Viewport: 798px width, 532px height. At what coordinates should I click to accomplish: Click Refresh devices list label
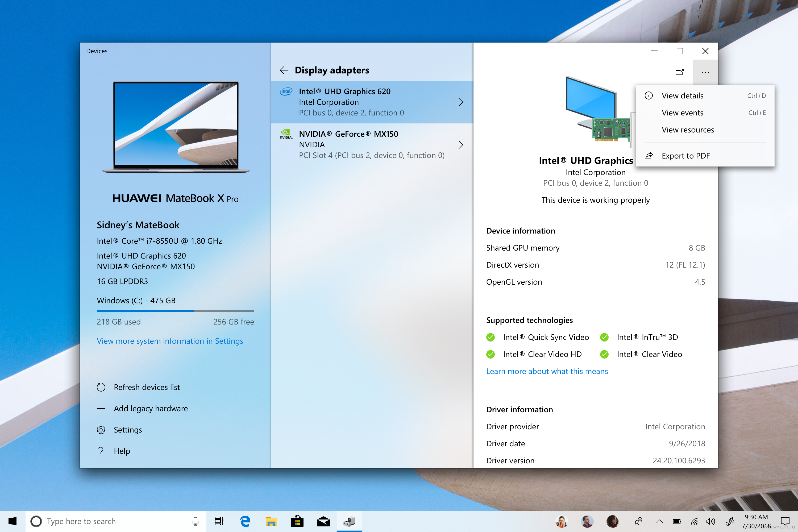147,387
